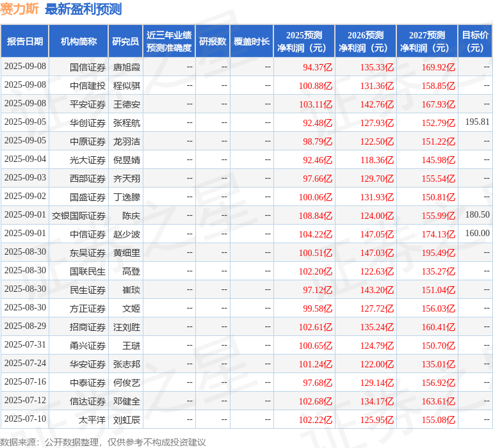Click researcher name 张程航

127,123
